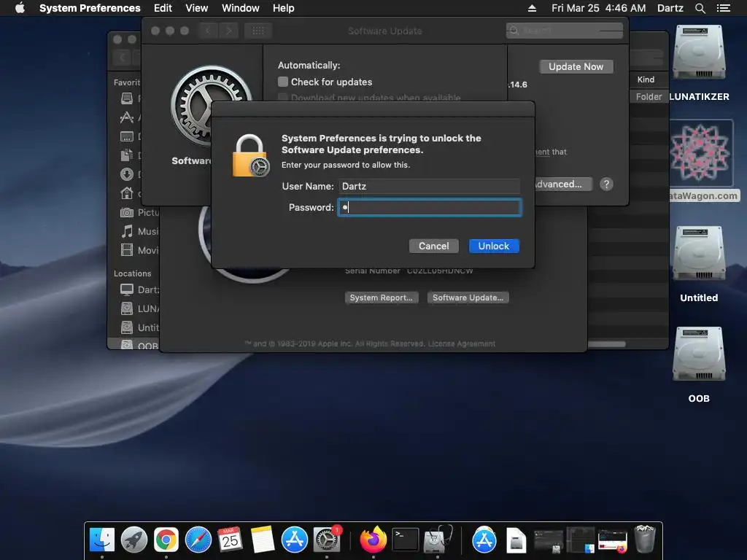Focus the Password field
The width and height of the screenshot is (747, 560).
click(429, 208)
